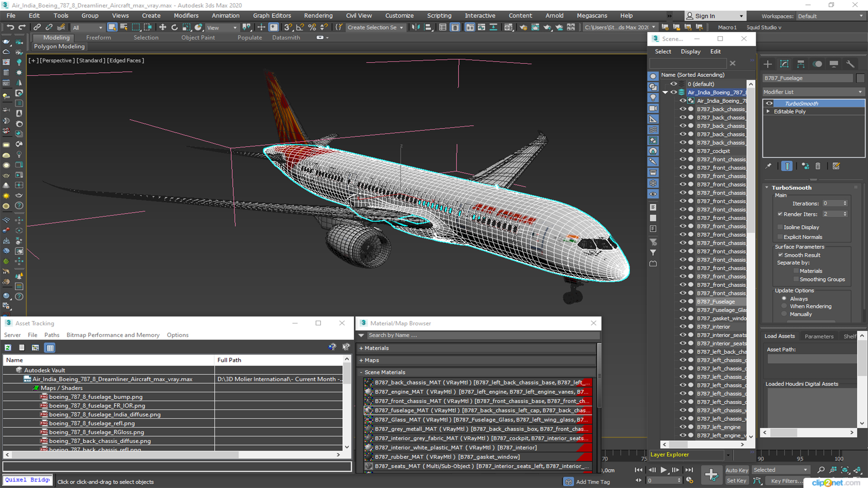This screenshot has width=868, height=488.
Task: Click the Time Configuration icon
Action: point(689,480)
